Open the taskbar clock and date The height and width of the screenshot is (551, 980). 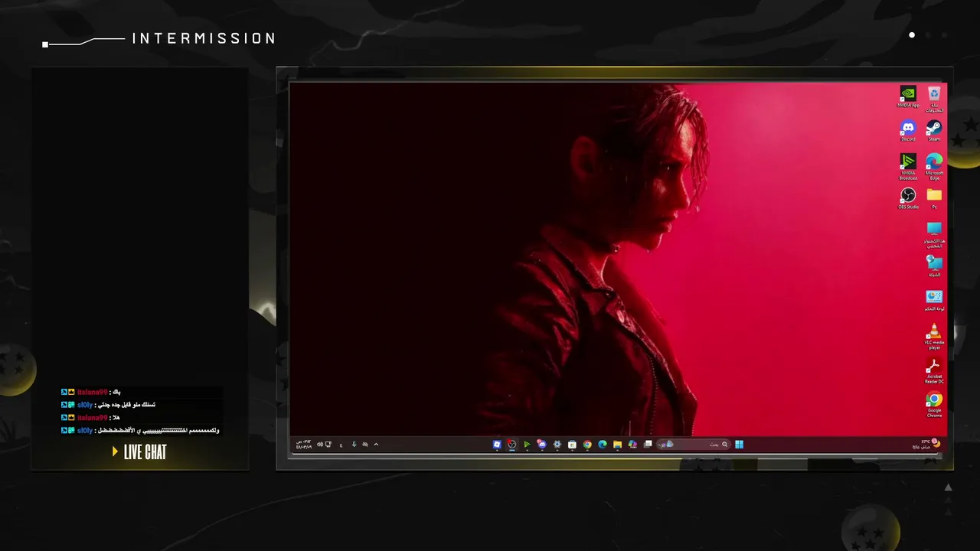pyautogui.click(x=304, y=444)
